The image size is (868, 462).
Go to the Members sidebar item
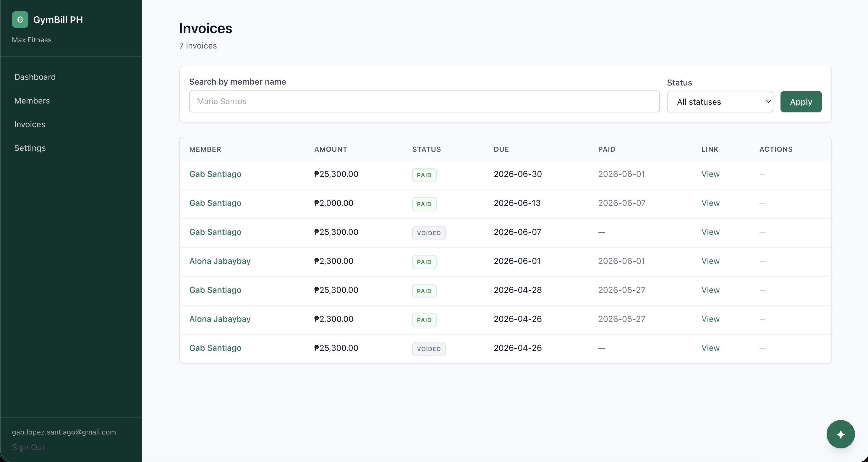click(x=32, y=101)
